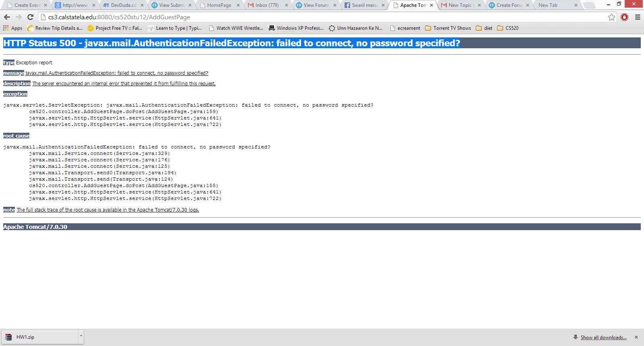Close the Apache Tomcat tab
Viewport: 644px width, 346px height.
(431, 5)
